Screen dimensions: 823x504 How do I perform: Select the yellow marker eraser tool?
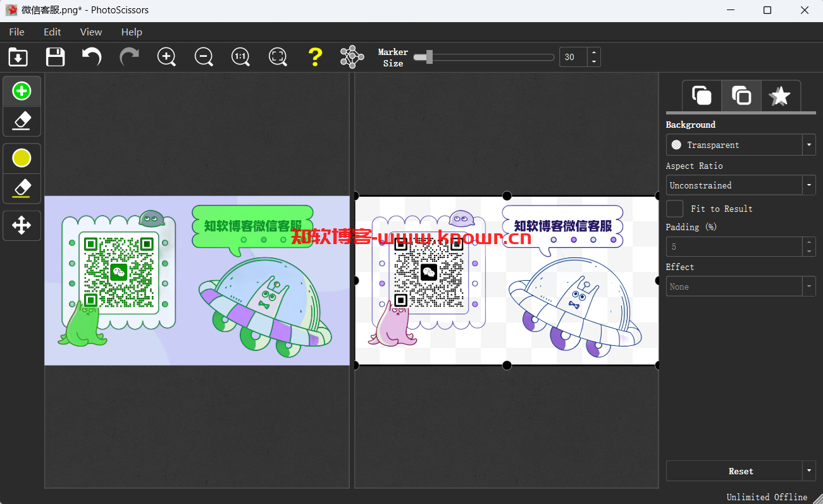pyautogui.click(x=22, y=188)
